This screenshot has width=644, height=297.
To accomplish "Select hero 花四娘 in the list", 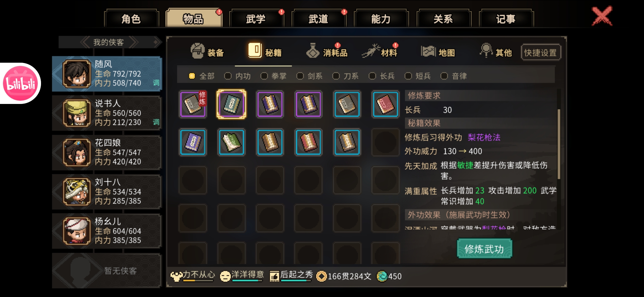I will pyautogui.click(x=107, y=152).
